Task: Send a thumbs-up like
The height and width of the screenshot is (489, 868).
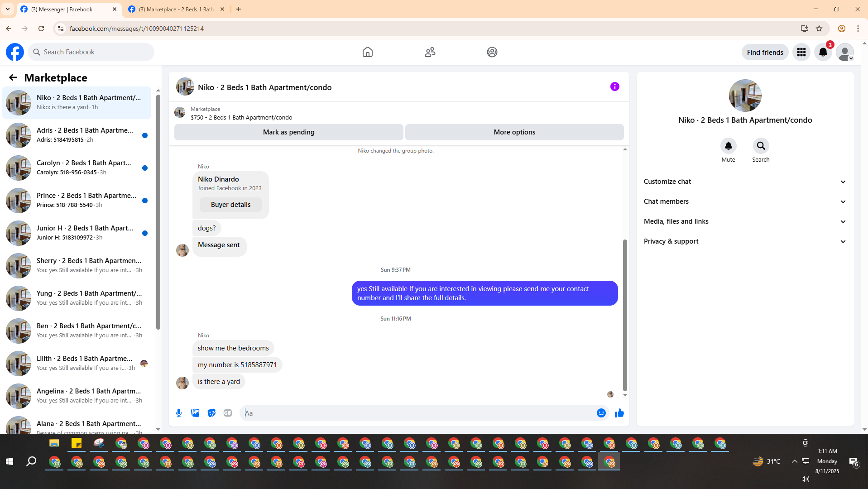Action: pyautogui.click(x=619, y=413)
